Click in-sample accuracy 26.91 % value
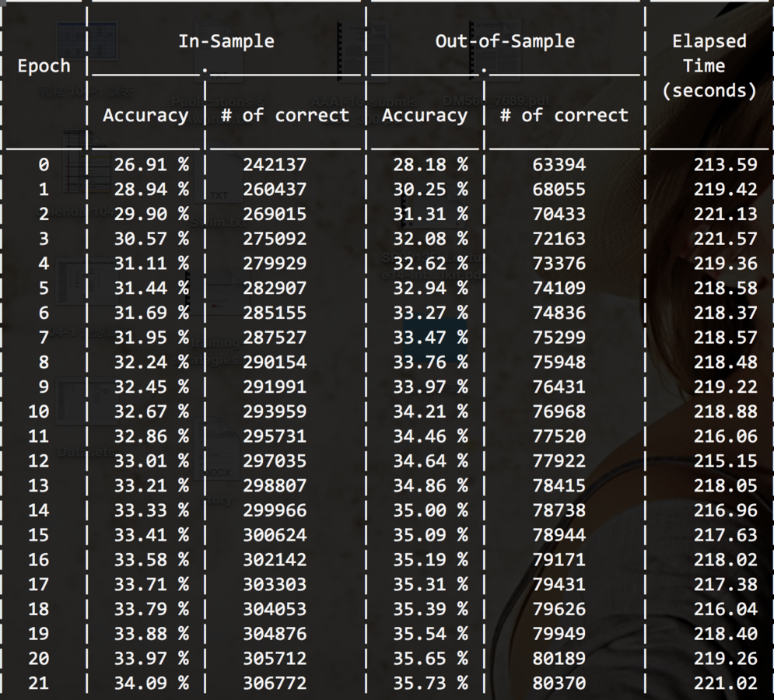Viewport: 774px width, 700px height. point(152,165)
